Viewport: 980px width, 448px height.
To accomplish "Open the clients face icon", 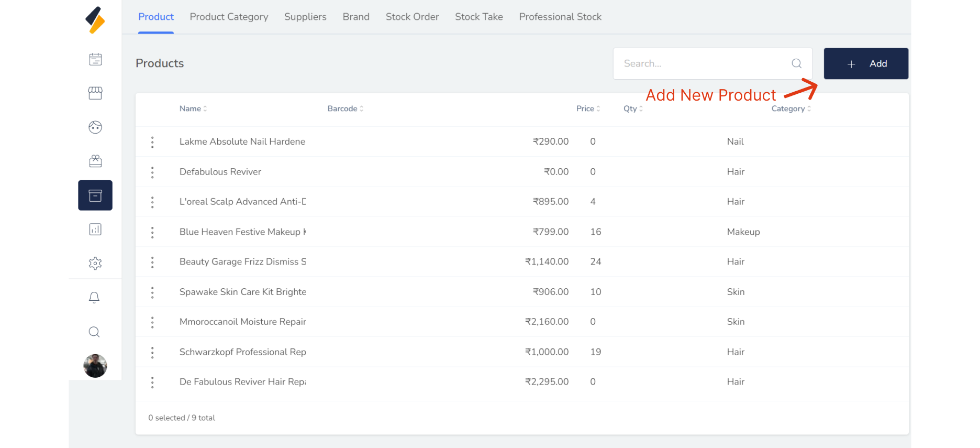I will (x=95, y=127).
